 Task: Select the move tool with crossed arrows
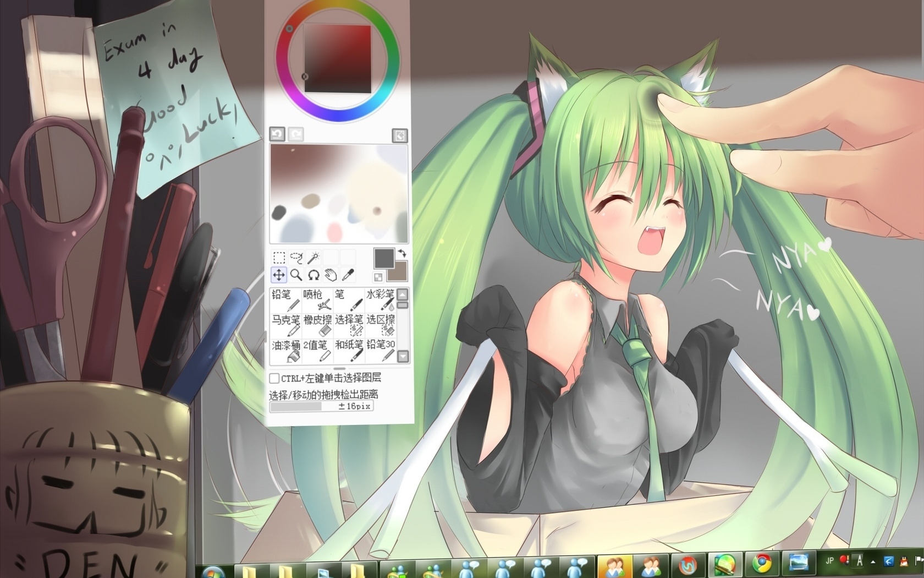click(279, 275)
